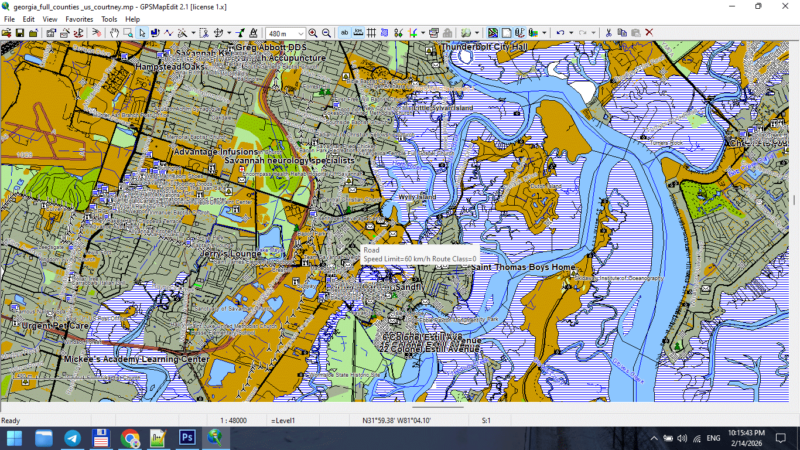Click the '1 : 48000' scale in status bar

[233, 420]
